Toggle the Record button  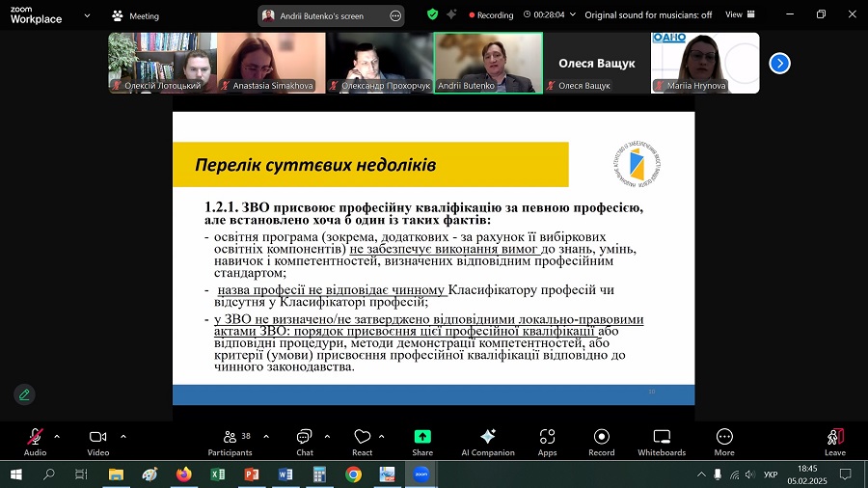coord(602,438)
